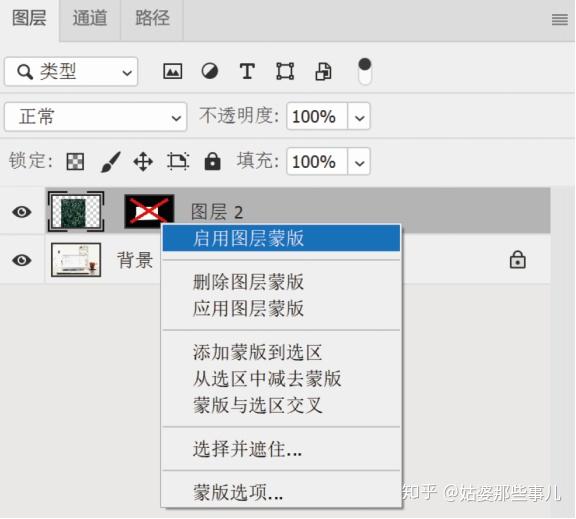Lock transparent pixels checkerboard icon
The width and height of the screenshot is (576, 519).
tap(75, 162)
